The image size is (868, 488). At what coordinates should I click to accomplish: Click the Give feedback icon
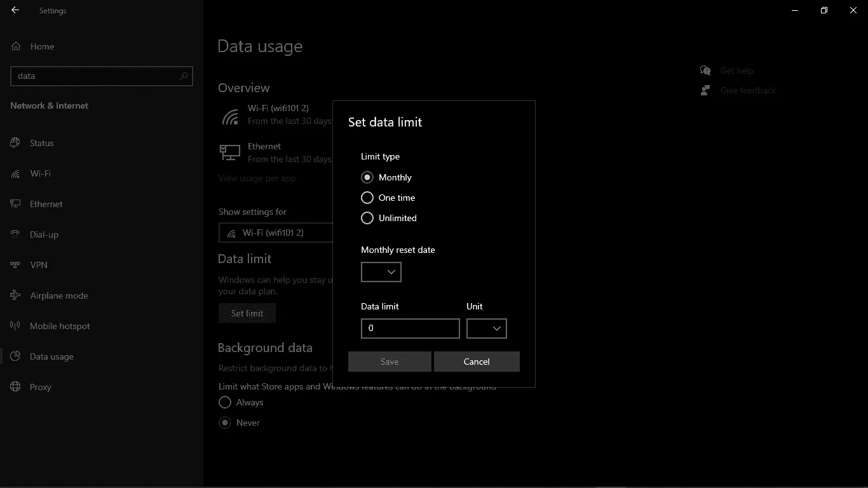705,90
